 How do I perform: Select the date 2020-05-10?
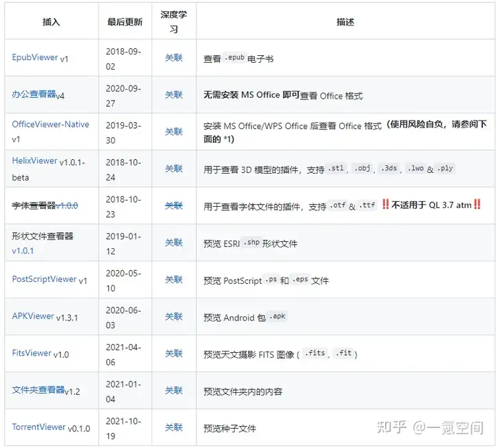(x=123, y=281)
